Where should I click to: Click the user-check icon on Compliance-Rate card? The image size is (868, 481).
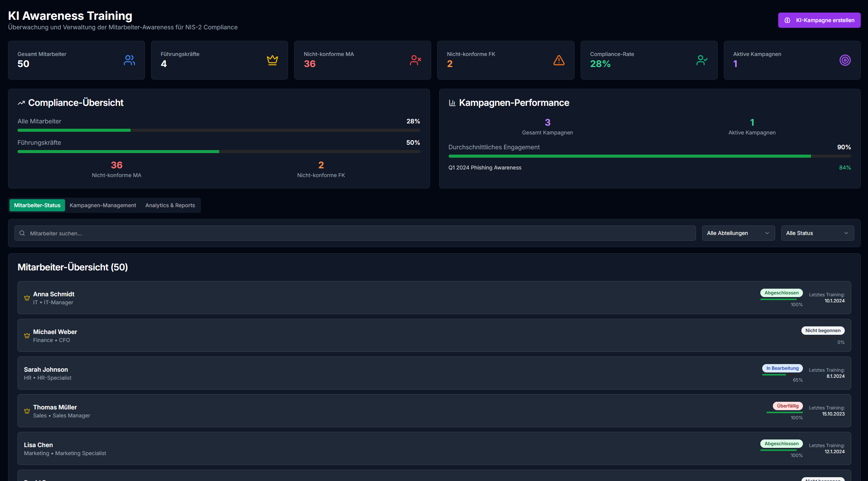click(702, 60)
